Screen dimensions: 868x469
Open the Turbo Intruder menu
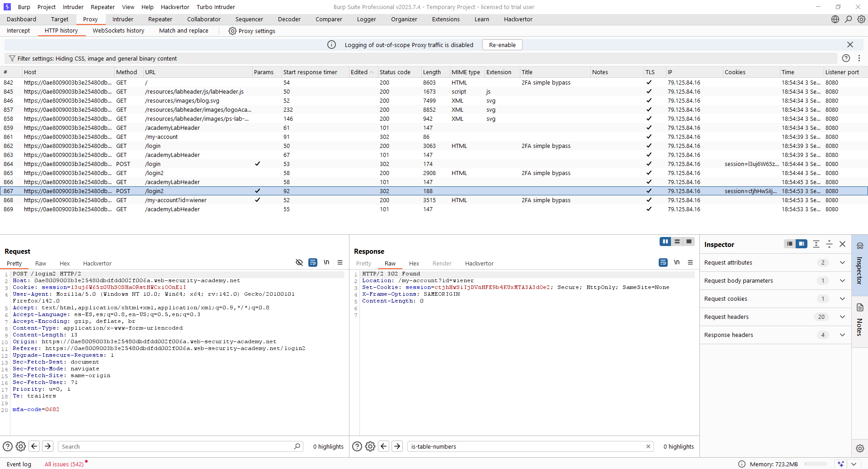[x=216, y=7]
